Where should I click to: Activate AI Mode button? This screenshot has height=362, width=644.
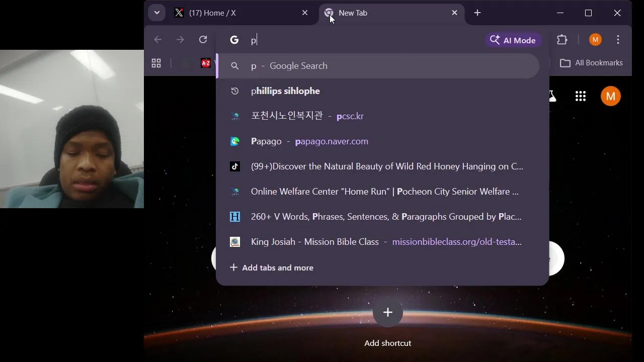513,40
